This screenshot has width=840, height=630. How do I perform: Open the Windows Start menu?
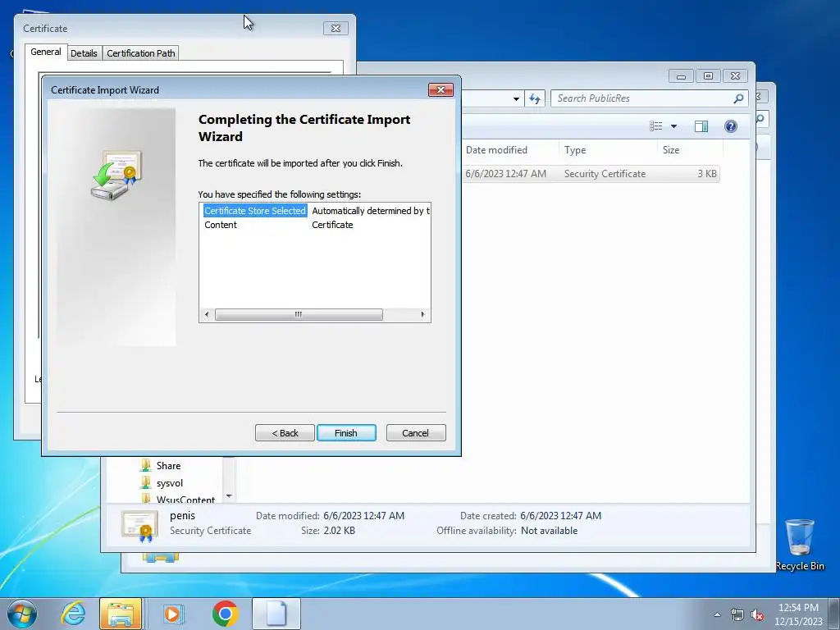coord(21,614)
